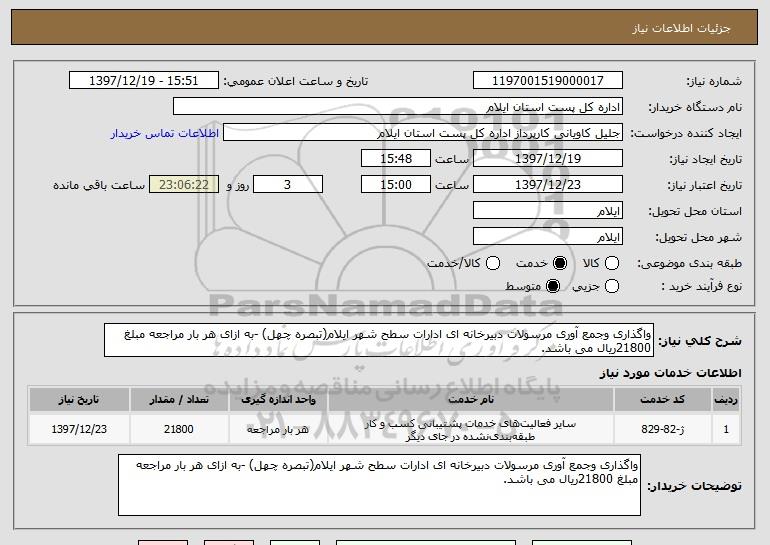Click the تعداد / مقدار column header
Image resolution: width=770 pixels, height=545 pixels.
tap(179, 400)
